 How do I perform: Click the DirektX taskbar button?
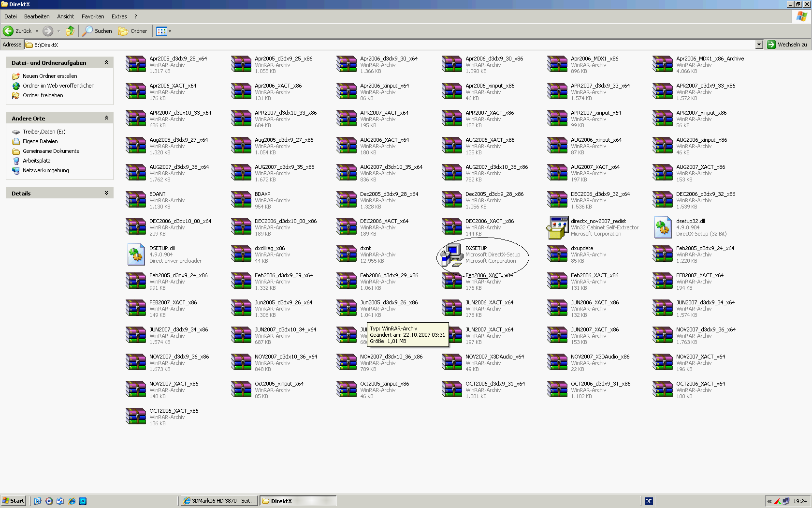pos(298,501)
